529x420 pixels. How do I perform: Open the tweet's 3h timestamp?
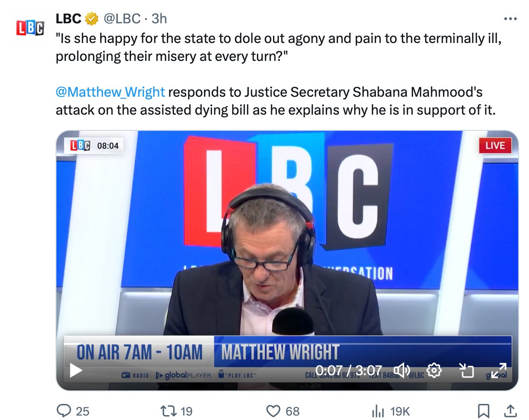[159, 18]
